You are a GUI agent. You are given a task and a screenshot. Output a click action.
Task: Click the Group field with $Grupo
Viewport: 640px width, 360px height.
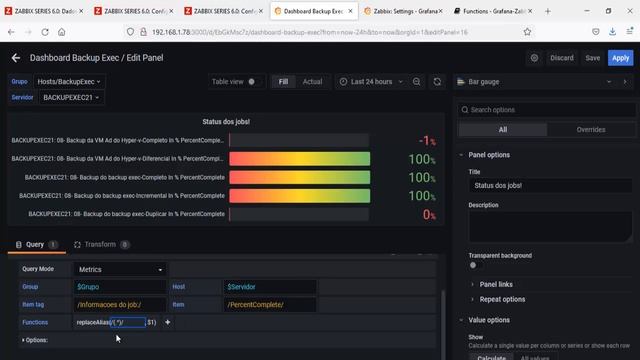(120, 287)
